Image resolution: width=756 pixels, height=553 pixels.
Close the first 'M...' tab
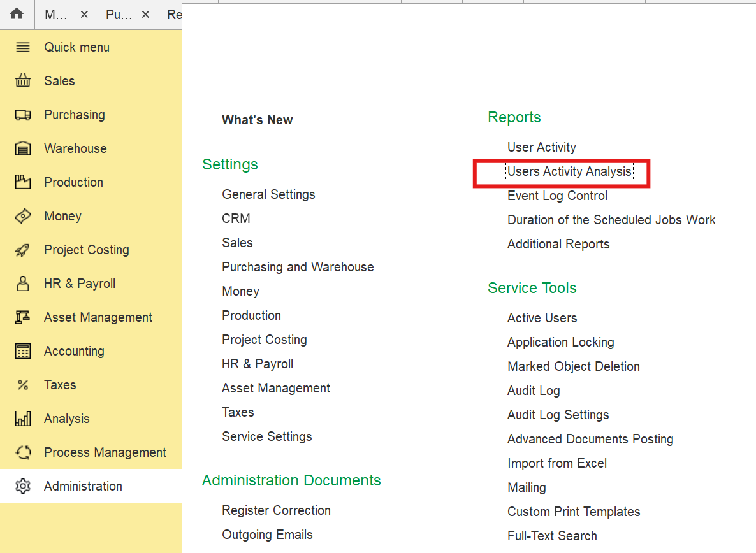click(x=84, y=15)
